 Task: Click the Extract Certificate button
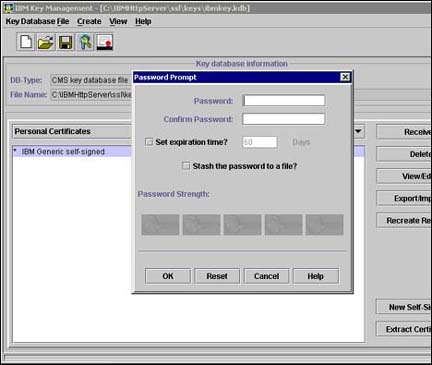(404, 329)
